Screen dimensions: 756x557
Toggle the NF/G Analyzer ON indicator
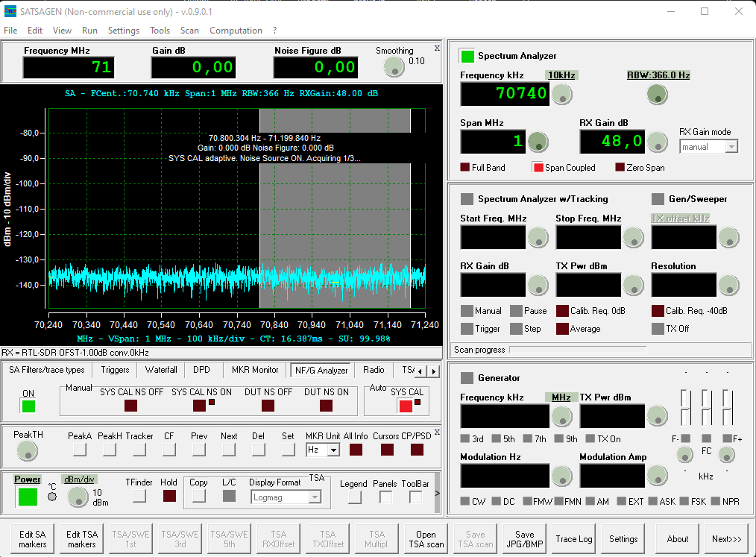pos(28,406)
